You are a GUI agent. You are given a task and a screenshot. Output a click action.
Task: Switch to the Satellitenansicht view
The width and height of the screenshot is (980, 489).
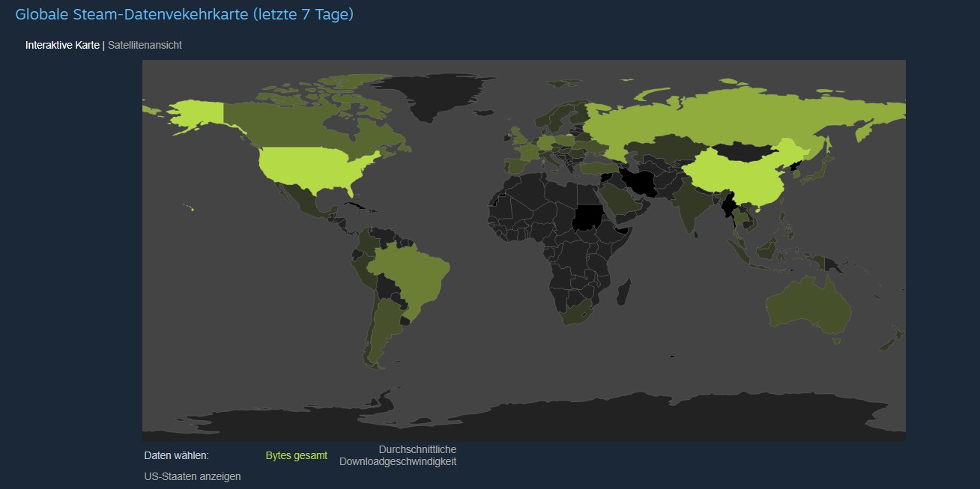tap(144, 44)
